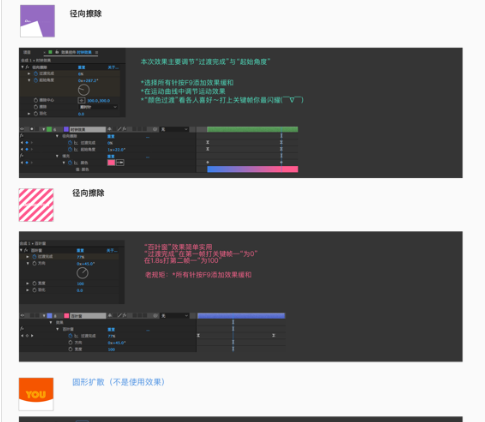Toggle the 过渡完成 stopwatch in the 径向擦除 effect controls
Viewport: 485px width, 422px height.
(x=36, y=73)
